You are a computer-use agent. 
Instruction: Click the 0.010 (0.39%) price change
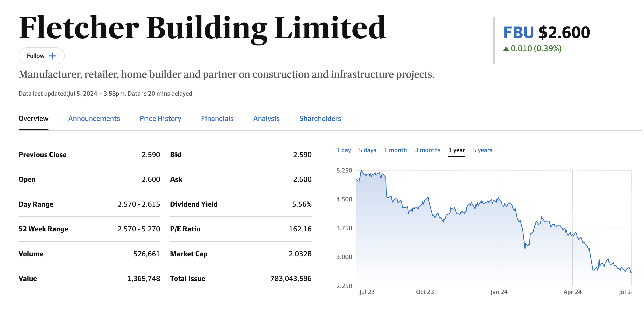point(536,48)
